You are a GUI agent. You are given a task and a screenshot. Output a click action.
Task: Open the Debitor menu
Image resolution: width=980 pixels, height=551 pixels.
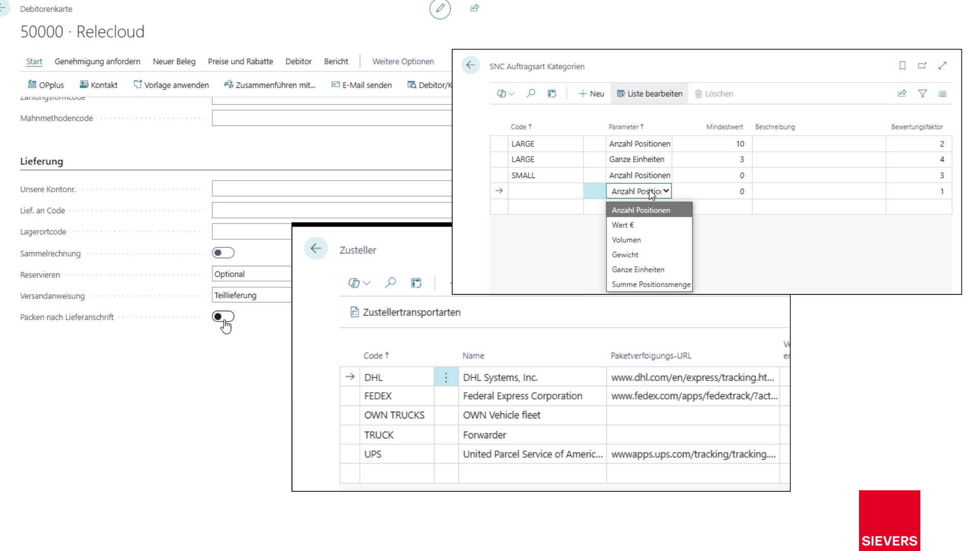pos(299,61)
